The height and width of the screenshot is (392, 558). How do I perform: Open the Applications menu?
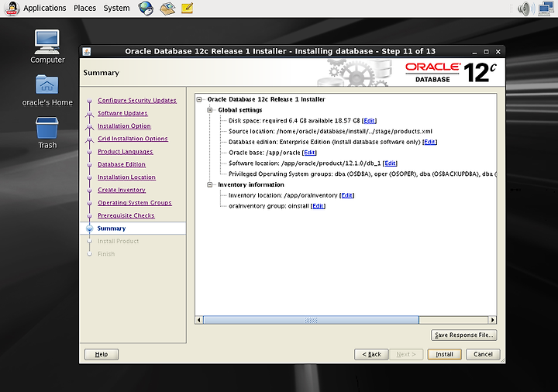44,8
